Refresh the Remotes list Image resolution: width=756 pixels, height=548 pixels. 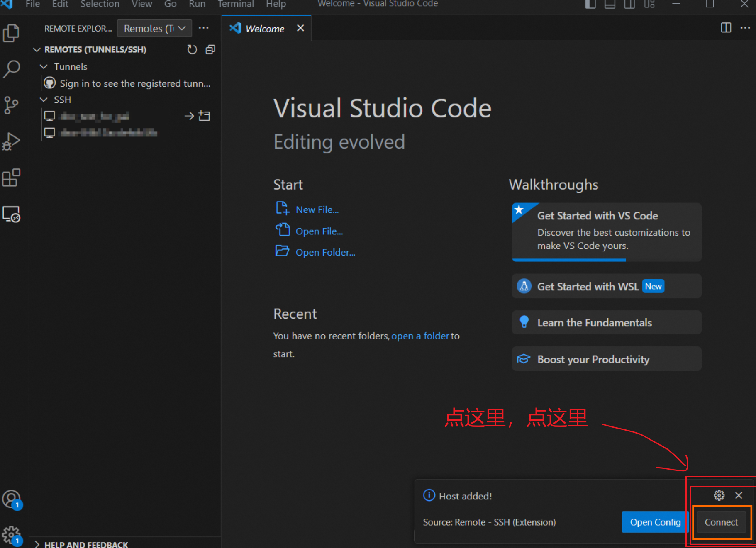pos(192,50)
